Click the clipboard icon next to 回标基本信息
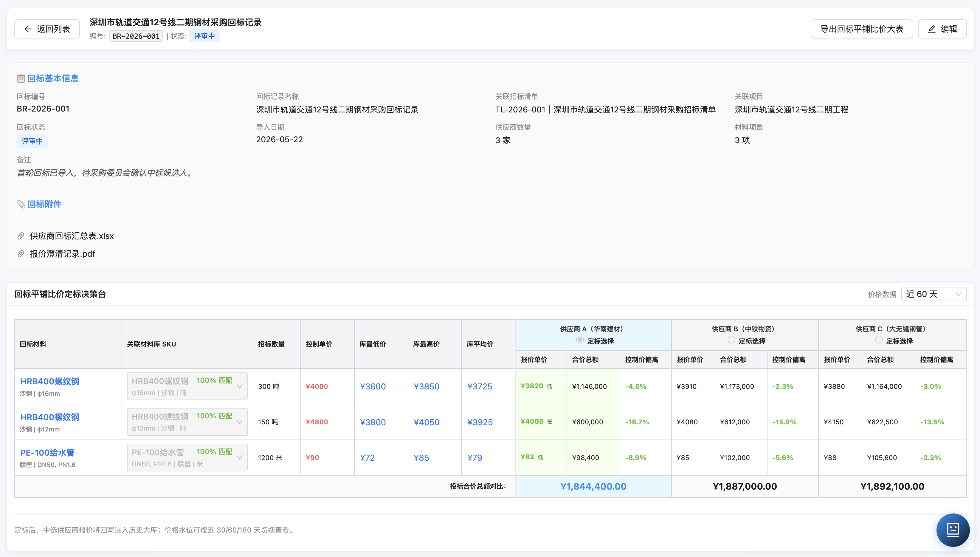Viewport: 980px width, 557px height. [21, 78]
